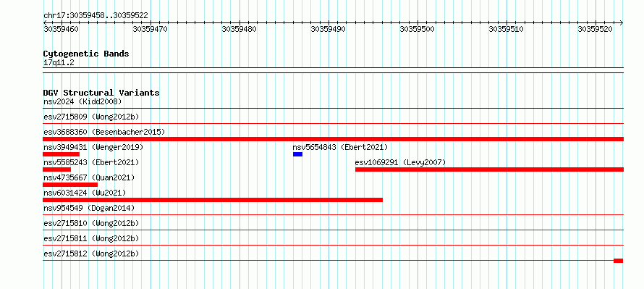Select the red bar under nsv4735667
644x289 pixels.
pos(70,185)
